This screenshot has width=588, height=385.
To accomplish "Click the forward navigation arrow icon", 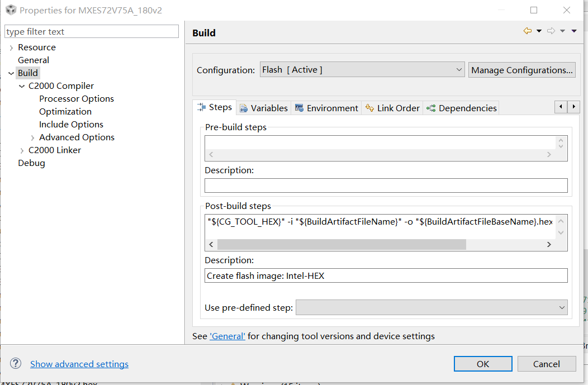I will click(x=551, y=31).
